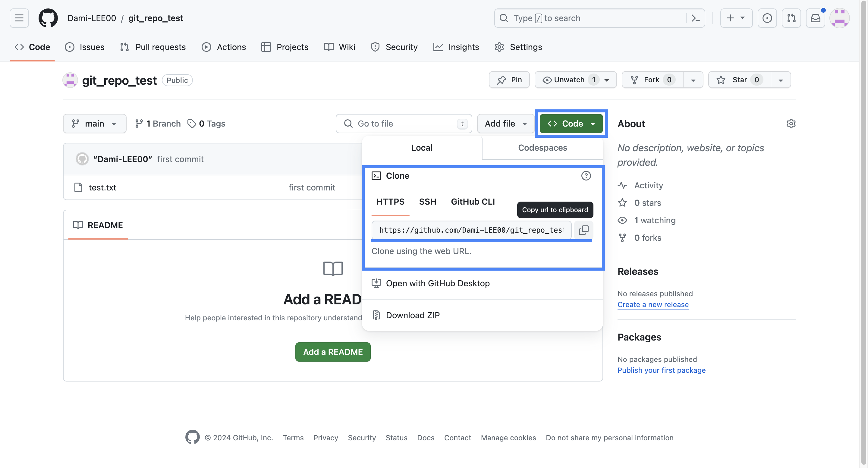Click Open with GitHub Desktop

(x=438, y=283)
